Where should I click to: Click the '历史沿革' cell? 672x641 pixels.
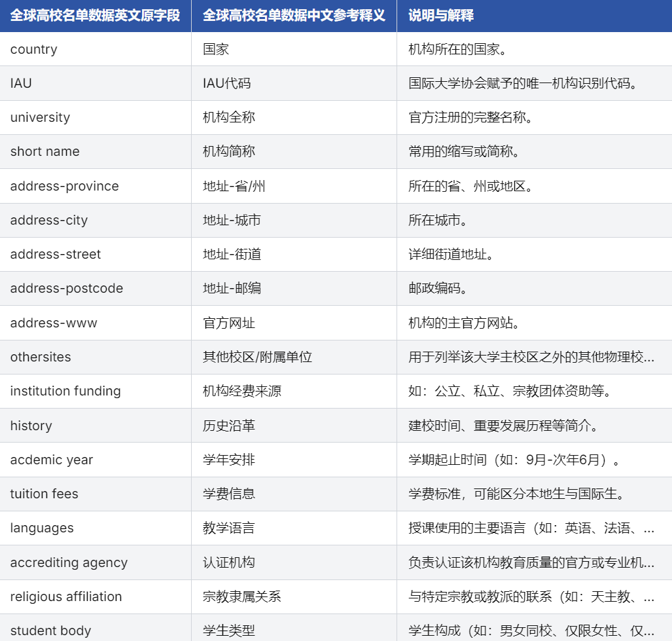click(294, 426)
